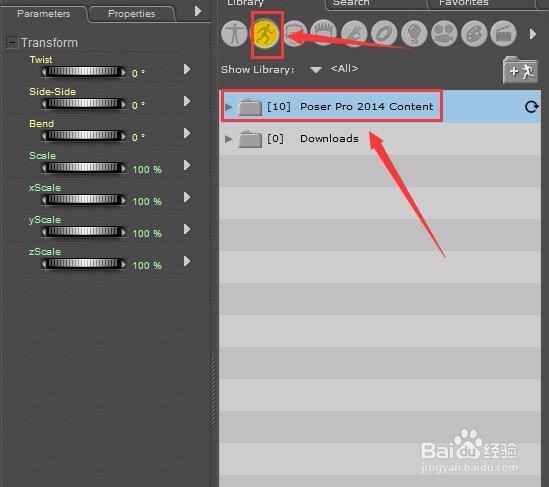Open the Lights library category
The height and width of the screenshot is (487, 549).
tap(414, 34)
